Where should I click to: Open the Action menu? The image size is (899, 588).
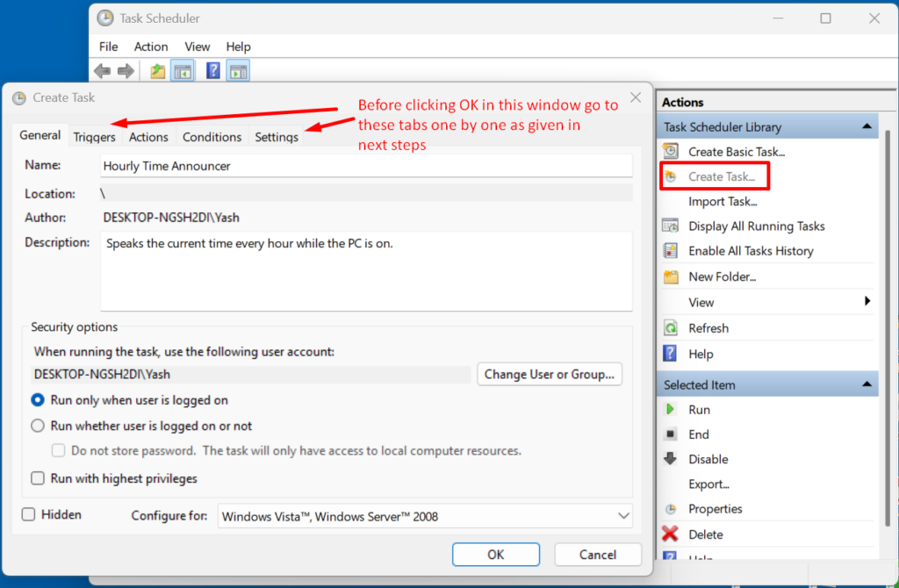click(151, 46)
